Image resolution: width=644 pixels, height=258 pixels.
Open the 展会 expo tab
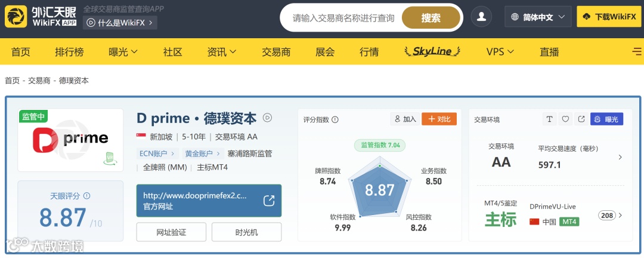click(x=325, y=52)
